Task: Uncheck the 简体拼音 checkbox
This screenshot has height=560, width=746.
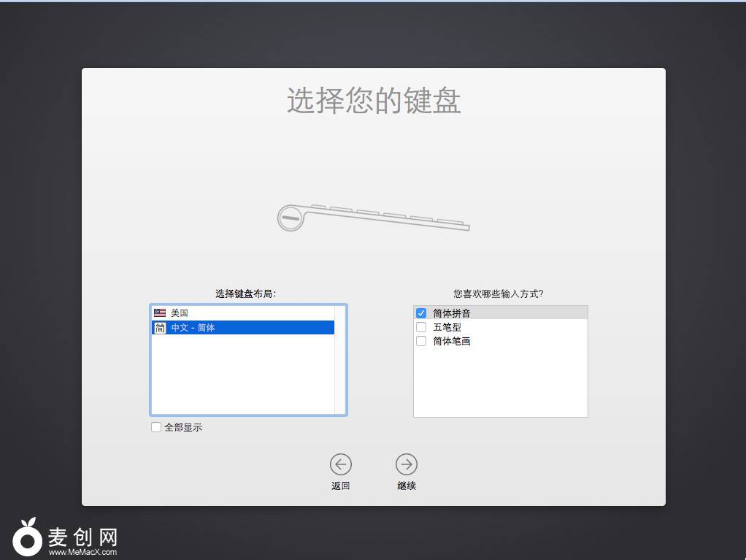Action: pos(421,313)
